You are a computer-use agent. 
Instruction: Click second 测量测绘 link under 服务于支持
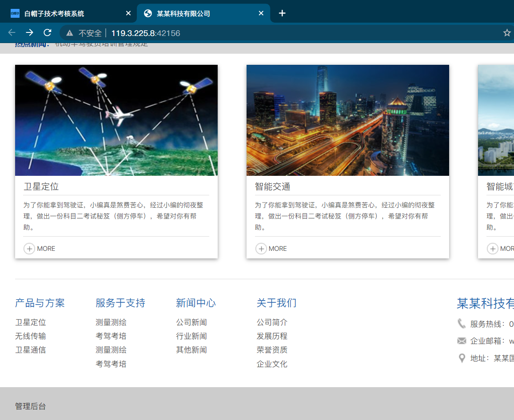(111, 350)
